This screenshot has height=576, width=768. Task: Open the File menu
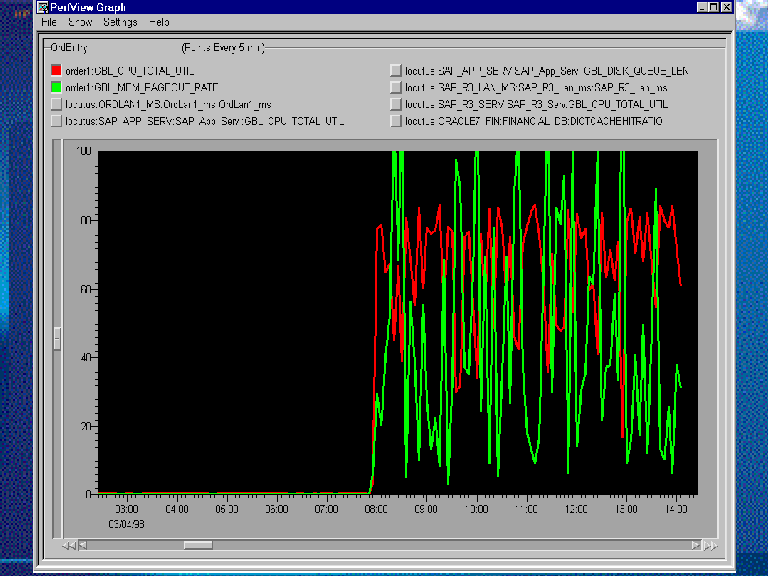click(49, 21)
